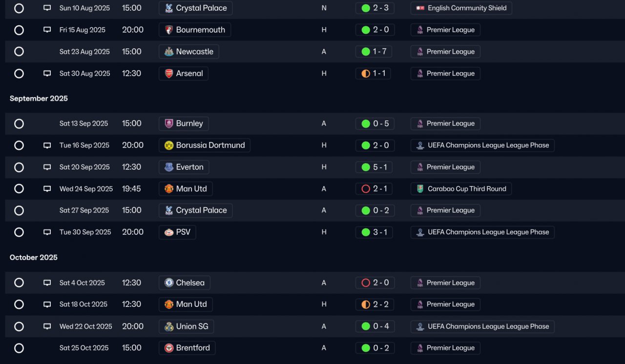The image size is (625, 364).
Task: Click the Carabao Cup trophy icon
Action: click(420, 189)
